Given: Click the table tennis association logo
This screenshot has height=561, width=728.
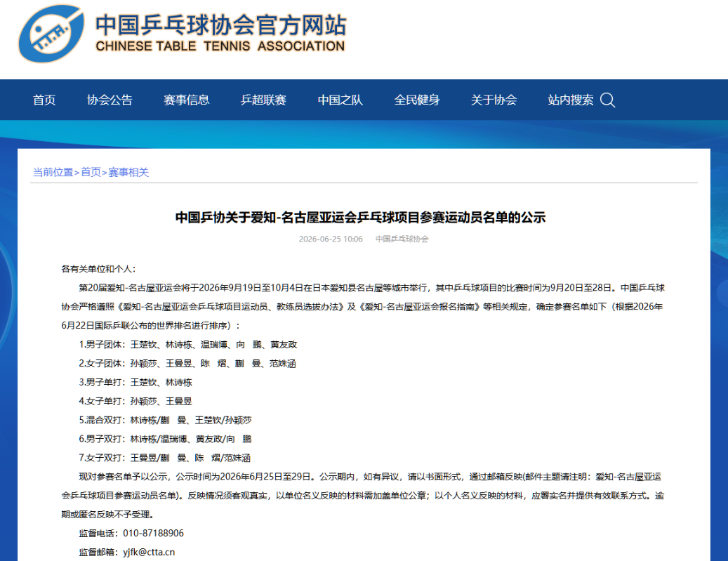Looking at the screenshot, I should [51, 33].
